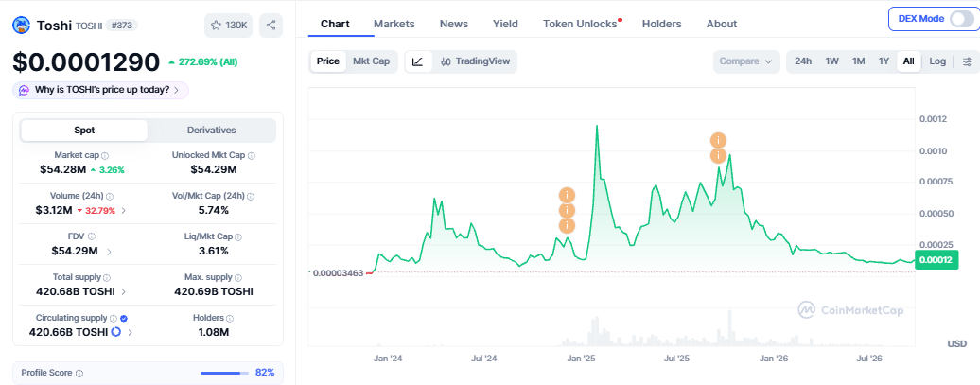Expand Volume (24h) details chevron
This screenshot has height=385, width=980.
124,211
